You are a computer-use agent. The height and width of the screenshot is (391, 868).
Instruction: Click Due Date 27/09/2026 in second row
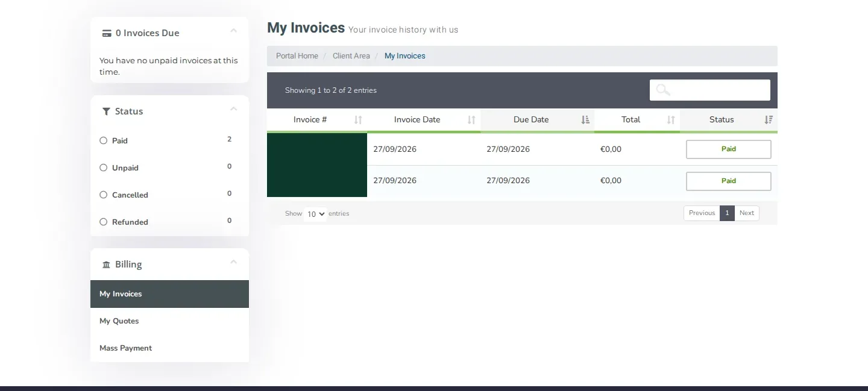[508, 181]
